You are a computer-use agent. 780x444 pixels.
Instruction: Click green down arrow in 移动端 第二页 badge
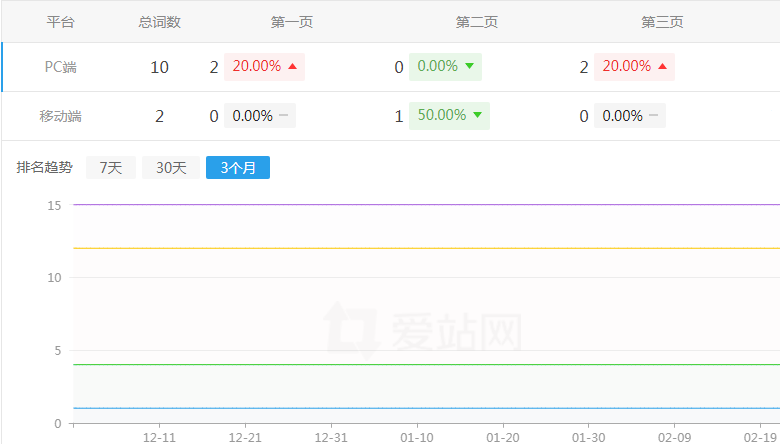[x=477, y=115]
